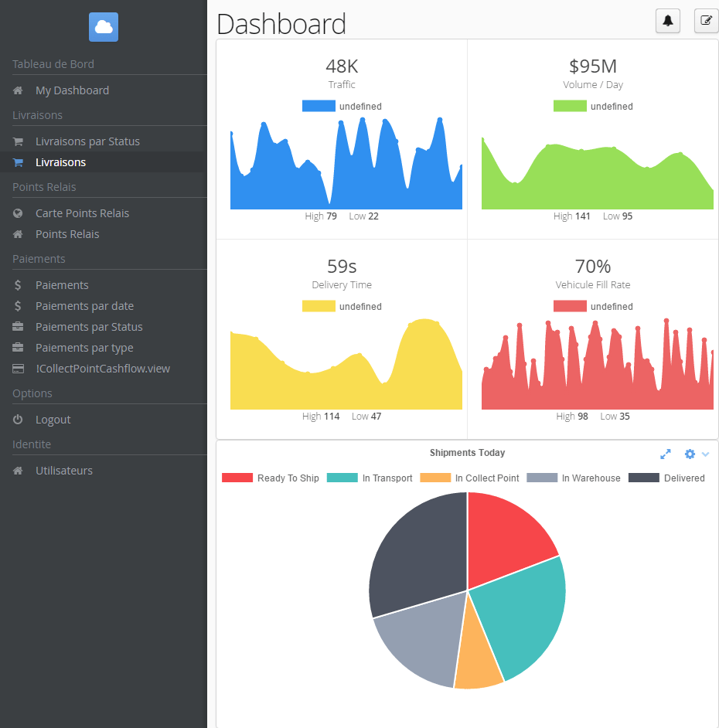Click the Tableau de Bord section header
Image resolution: width=719 pixels, height=728 pixels.
[x=53, y=64]
